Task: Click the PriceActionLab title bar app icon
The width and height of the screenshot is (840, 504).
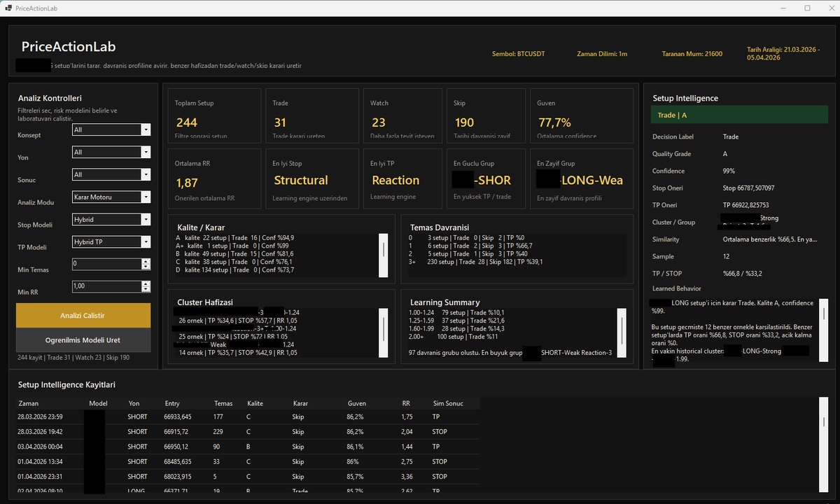Action: 9,8
